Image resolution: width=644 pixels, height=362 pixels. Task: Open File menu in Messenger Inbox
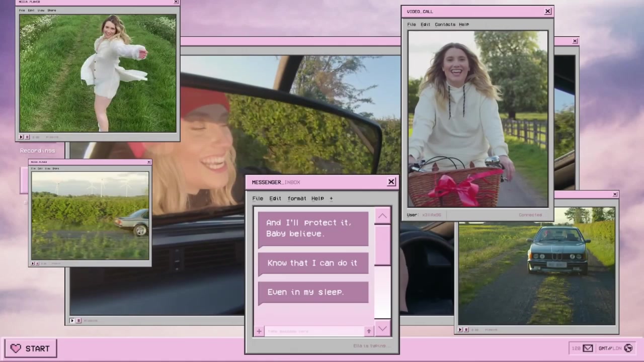tap(258, 198)
